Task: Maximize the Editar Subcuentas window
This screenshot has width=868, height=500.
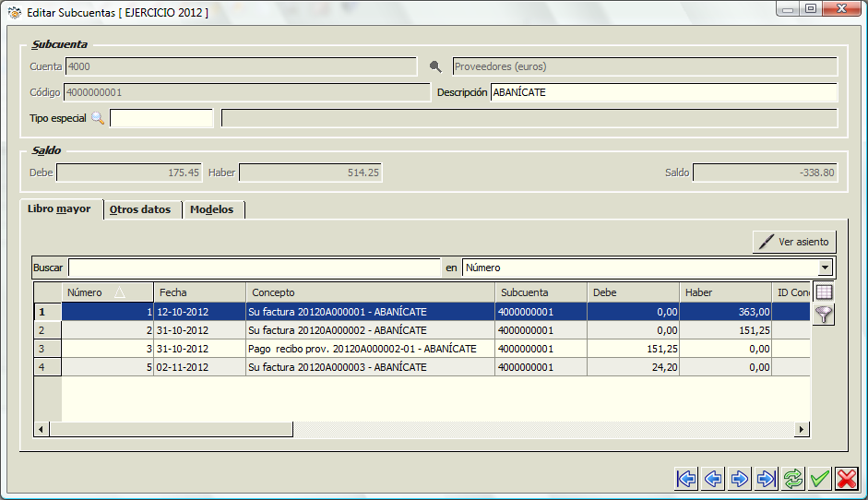Action: tap(811, 8)
